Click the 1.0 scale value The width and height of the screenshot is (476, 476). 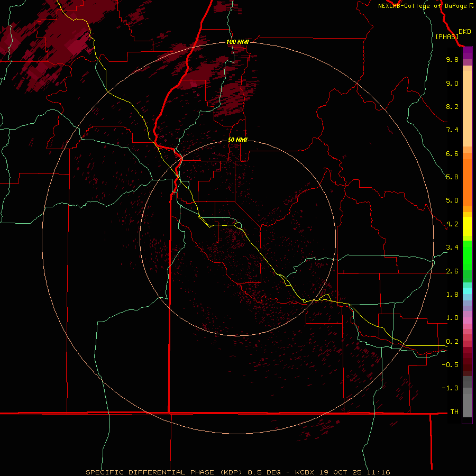point(452,318)
